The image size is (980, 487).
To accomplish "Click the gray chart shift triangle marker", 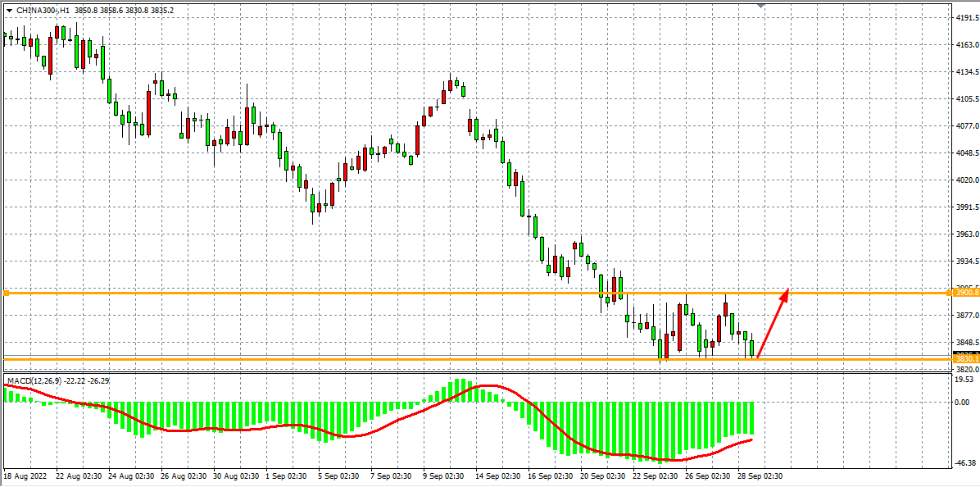I will click(x=761, y=5).
